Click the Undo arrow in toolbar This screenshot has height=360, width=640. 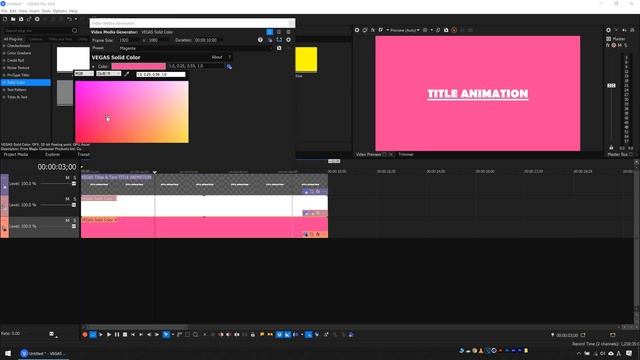[x=69, y=19]
